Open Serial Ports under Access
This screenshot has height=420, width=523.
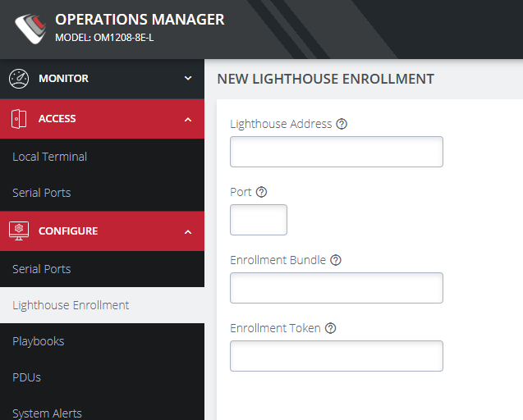tap(102, 193)
